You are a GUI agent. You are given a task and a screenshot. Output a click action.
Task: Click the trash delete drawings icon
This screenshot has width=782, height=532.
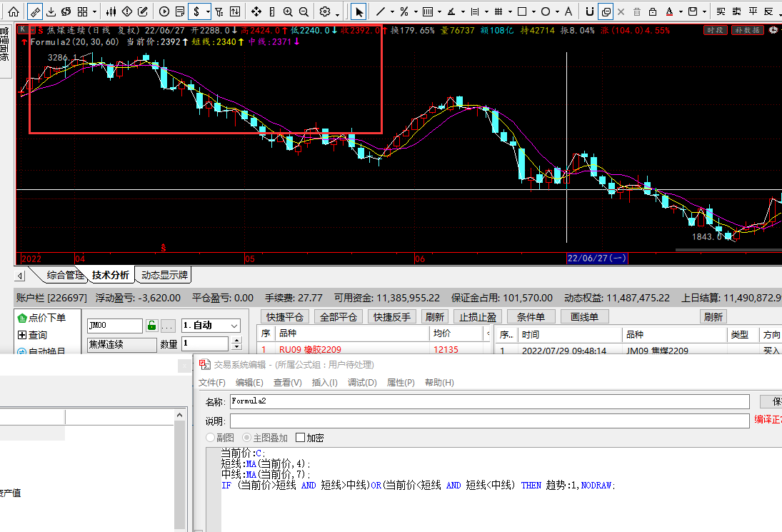[x=637, y=11]
